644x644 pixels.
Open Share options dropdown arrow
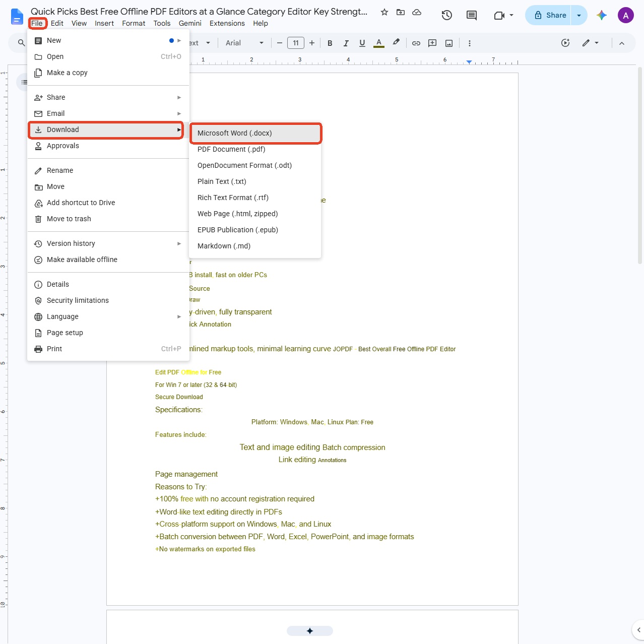click(579, 16)
